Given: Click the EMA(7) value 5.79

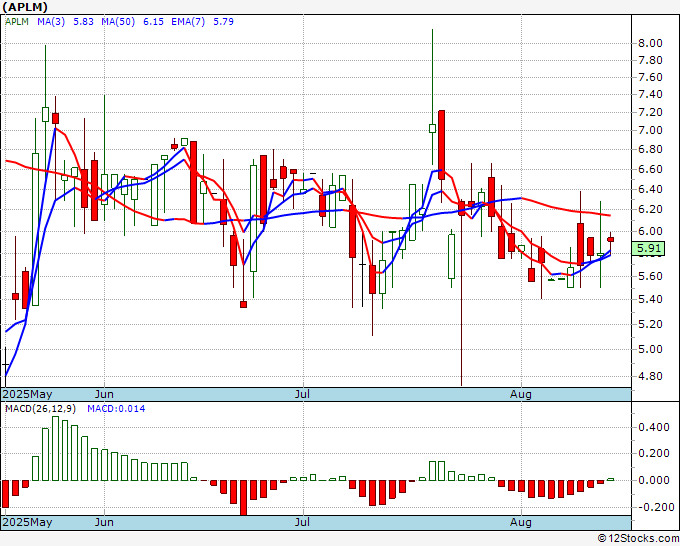Looking at the screenshot, I should point(223,22).
